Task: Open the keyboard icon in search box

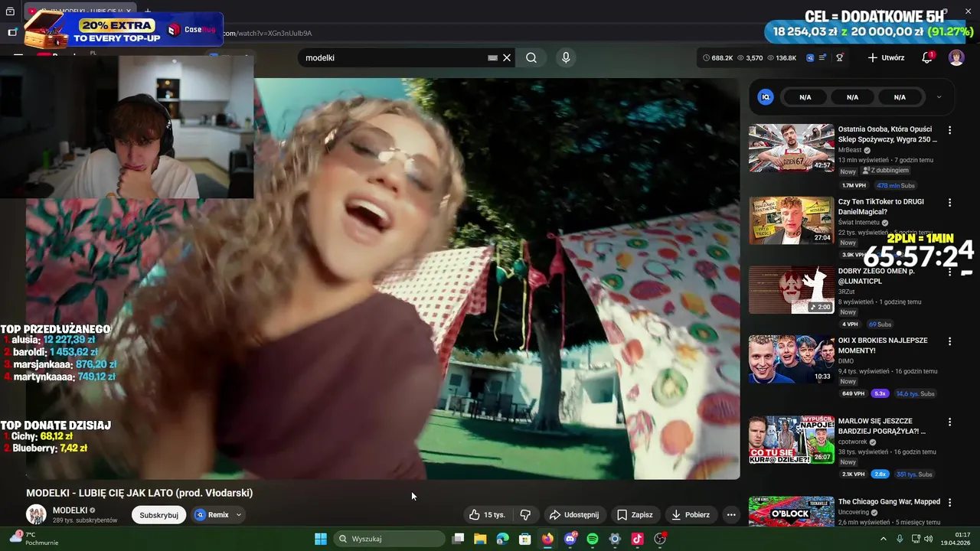Action: (x=492, y=57)
